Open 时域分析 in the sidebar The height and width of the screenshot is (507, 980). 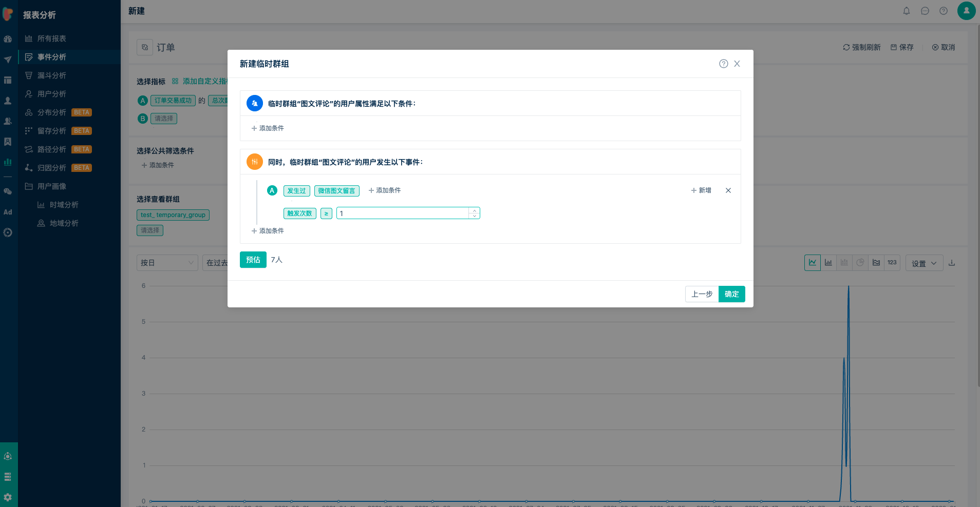coord(64,205)
